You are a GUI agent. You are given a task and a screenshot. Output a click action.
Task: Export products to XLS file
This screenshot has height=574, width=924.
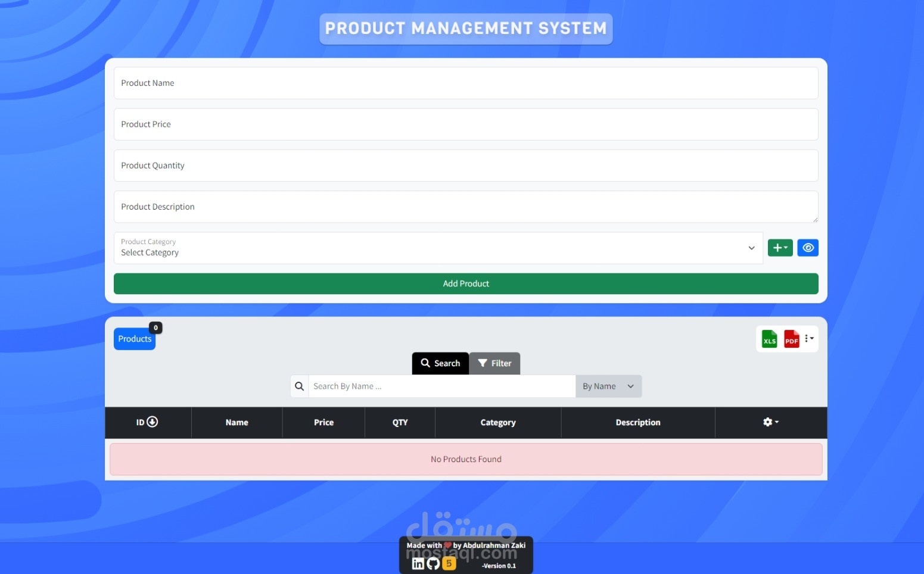point(769,339)
